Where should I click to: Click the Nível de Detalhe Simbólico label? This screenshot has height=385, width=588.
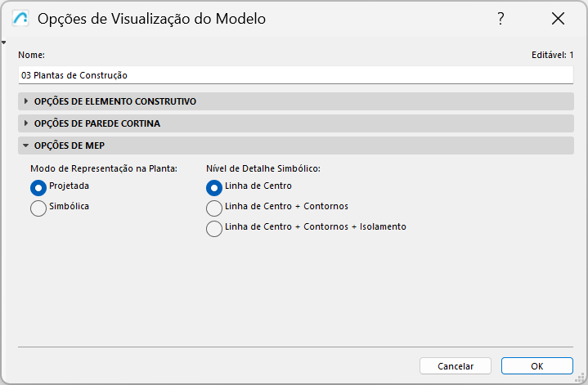click(x=263, y=168)
